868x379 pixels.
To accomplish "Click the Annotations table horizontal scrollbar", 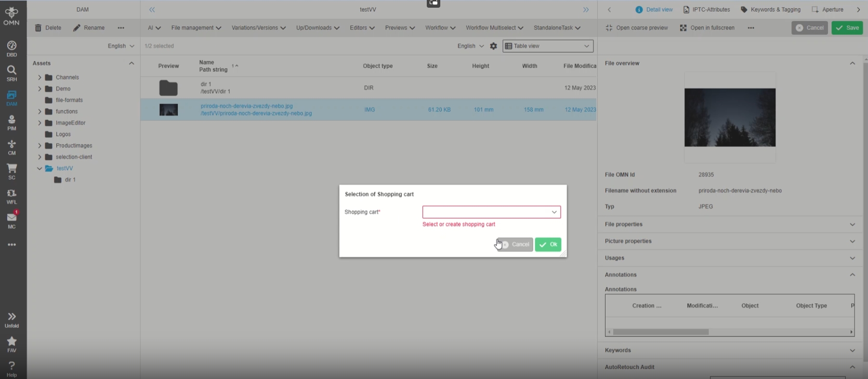I will (x=661, y=332).
